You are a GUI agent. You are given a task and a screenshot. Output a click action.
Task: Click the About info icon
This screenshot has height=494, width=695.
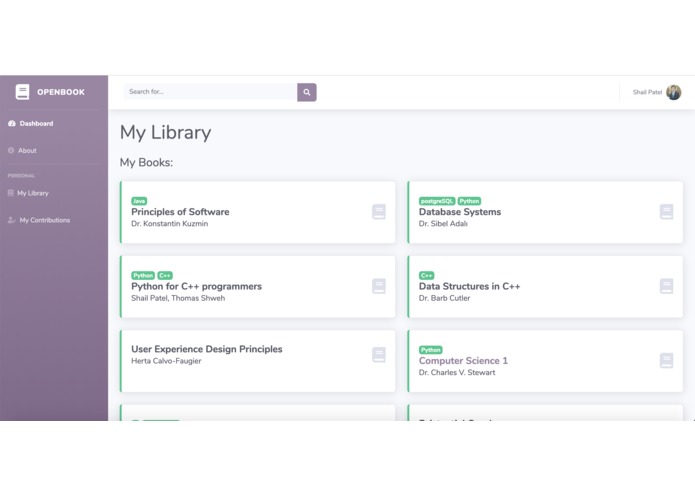(x=11, y=151)
